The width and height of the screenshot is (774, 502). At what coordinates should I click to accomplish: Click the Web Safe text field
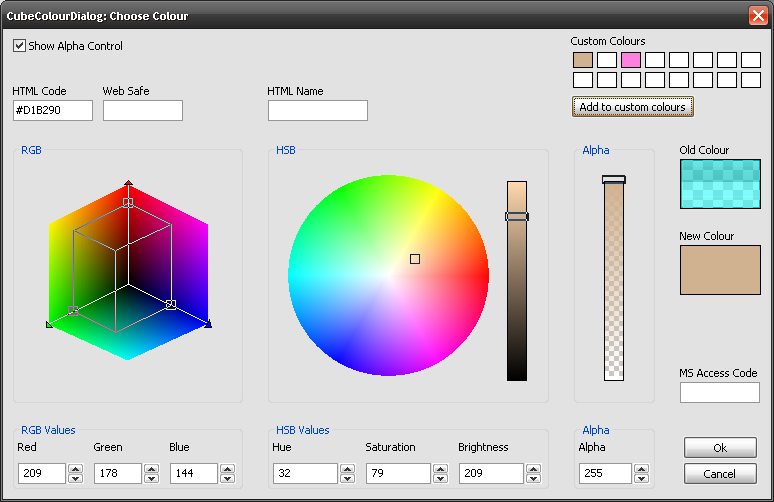[x=142, y=110]
